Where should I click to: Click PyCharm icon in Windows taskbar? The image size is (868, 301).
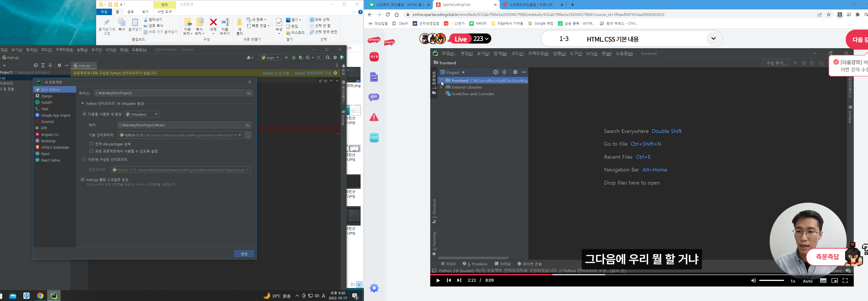click(54, 296)
